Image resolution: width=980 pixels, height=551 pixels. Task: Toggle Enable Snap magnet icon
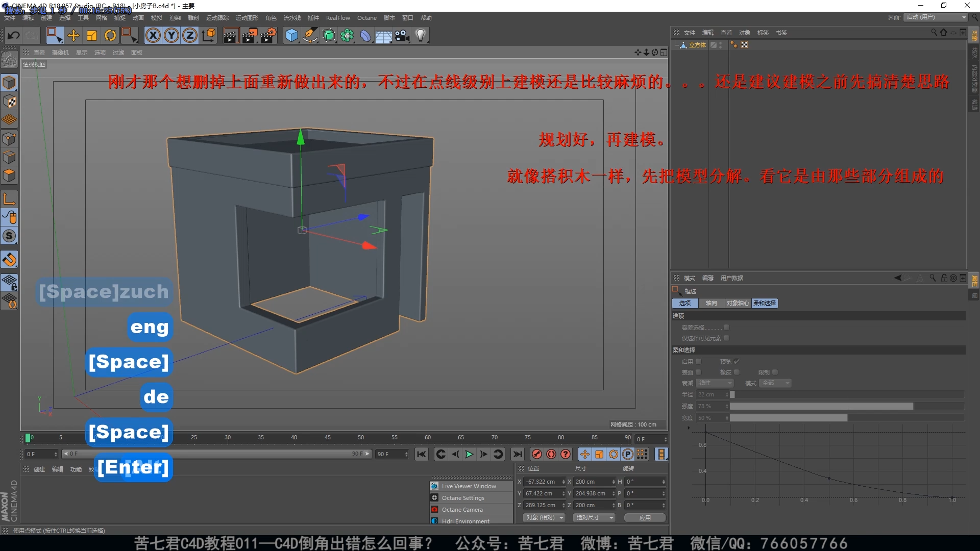(10, 260)
